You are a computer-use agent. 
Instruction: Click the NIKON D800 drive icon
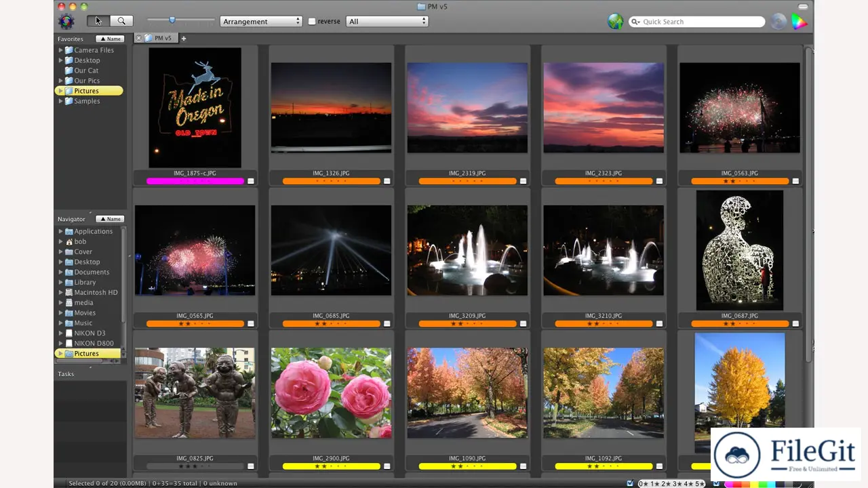[68, 343]
